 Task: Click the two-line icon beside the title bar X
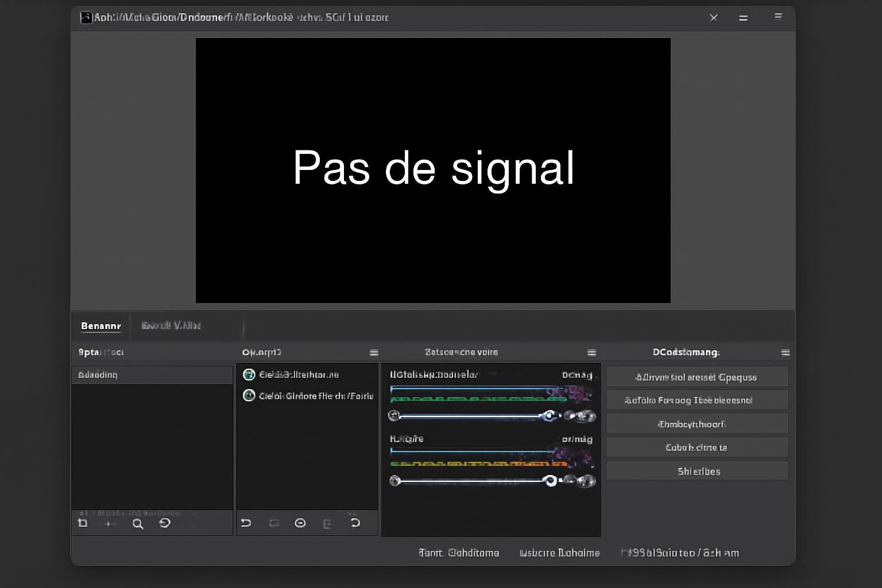pyautogui.click(x=743, y=18)
